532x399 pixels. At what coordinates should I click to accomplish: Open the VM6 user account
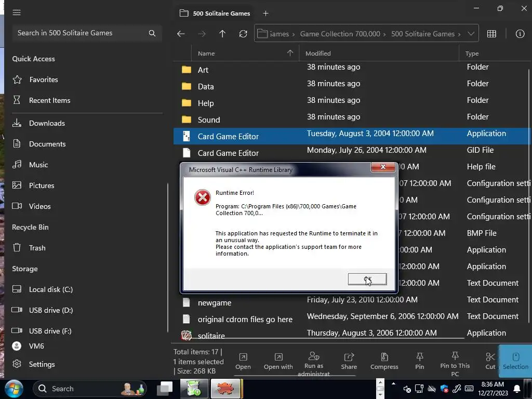36,346
